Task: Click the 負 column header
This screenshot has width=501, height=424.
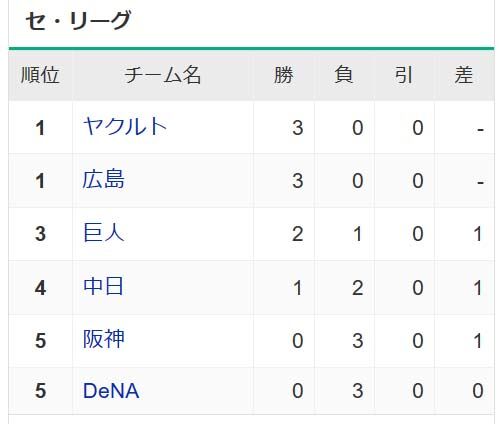Action: (344, 75)
